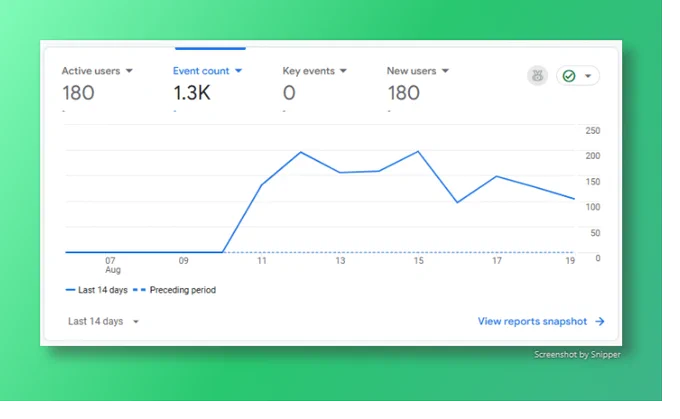Click the Last 14 days solid-line legend entry

coord(96,290)
